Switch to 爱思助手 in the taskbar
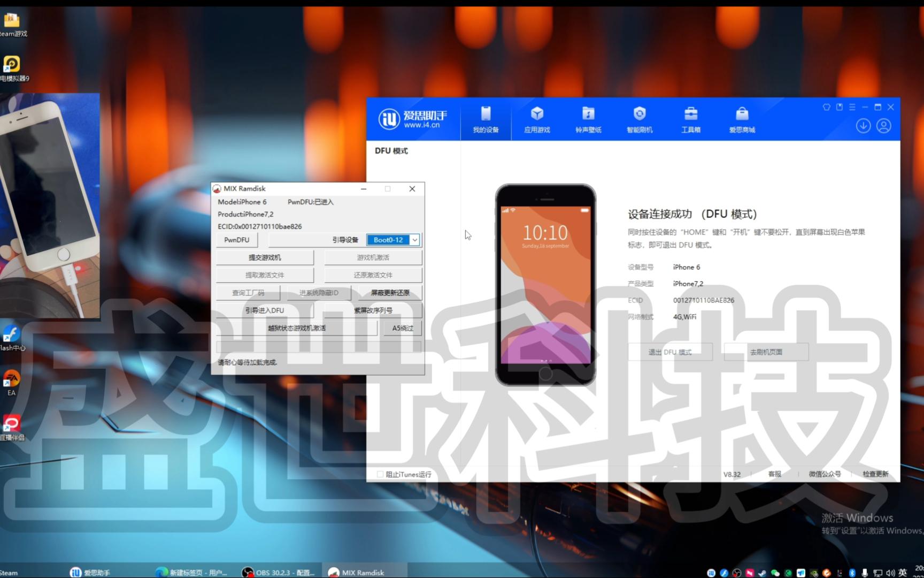Screen dimensions: 924x578 pos(90,572)
